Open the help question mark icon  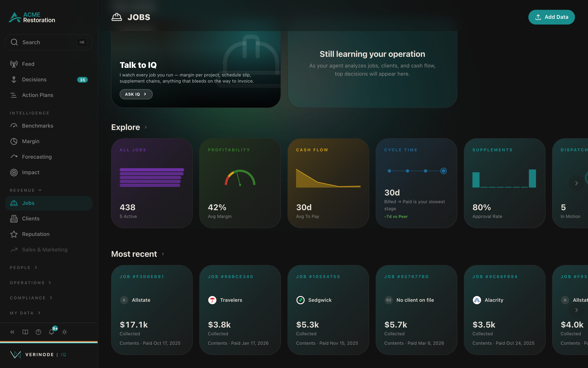point(38,332)
